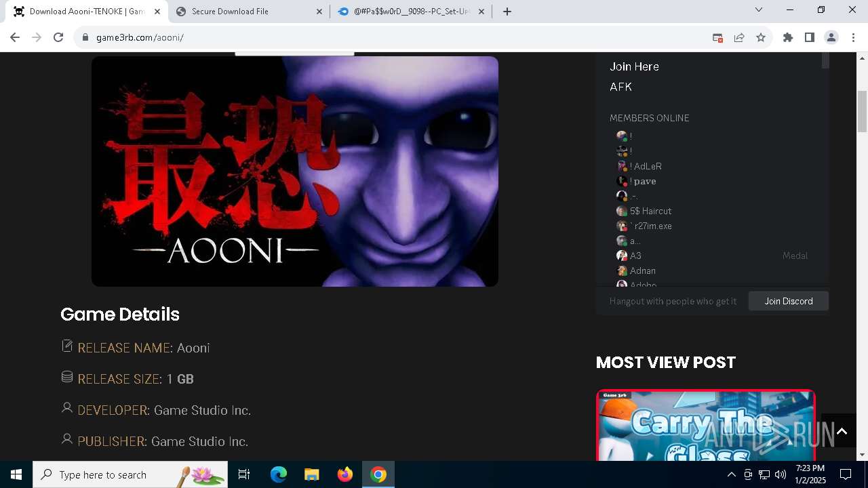Open a new tab with plus
This screenshot has height=488, width=868.
(x=507, y=12)
